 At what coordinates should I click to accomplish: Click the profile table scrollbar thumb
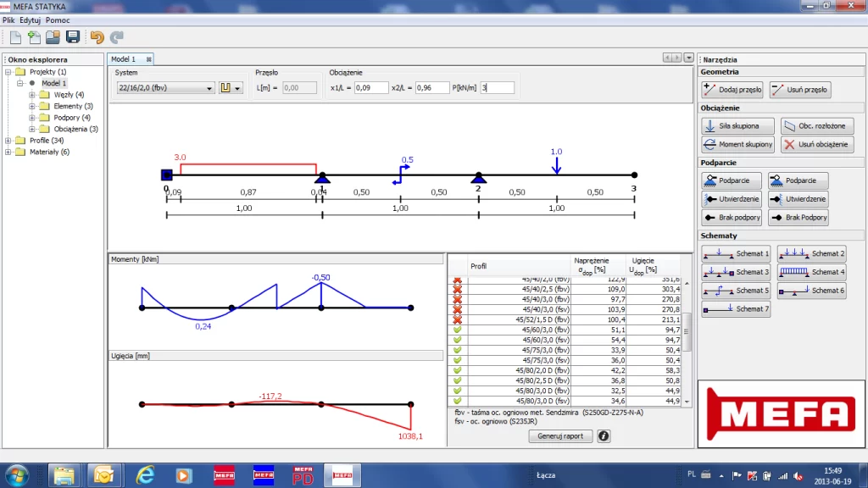[x=687, y=332]
